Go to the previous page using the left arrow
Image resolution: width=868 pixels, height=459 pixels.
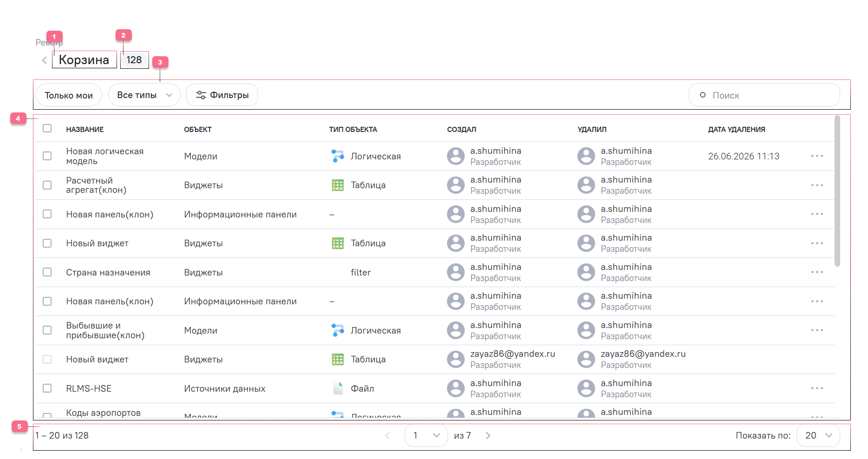coord(388,436)
